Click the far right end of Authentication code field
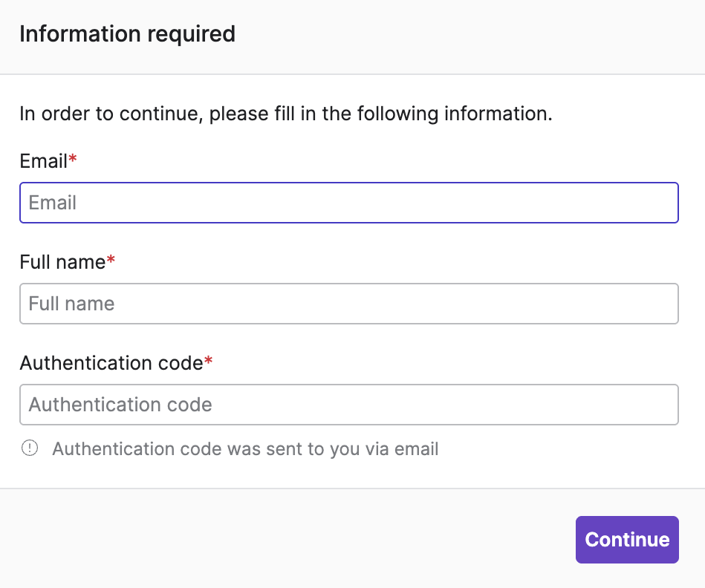705x588 pixels. click(665, 405)
